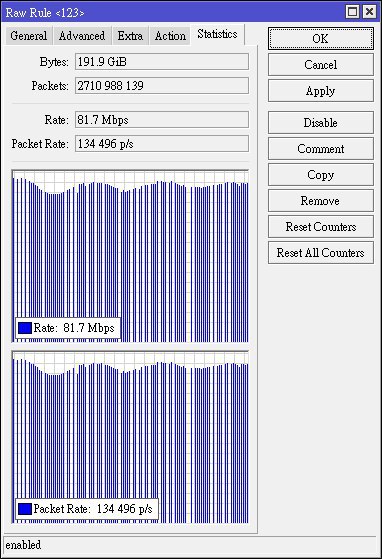Apply the rule changes
The height and width of the screenshot is (559, 382).
[321, 91]
